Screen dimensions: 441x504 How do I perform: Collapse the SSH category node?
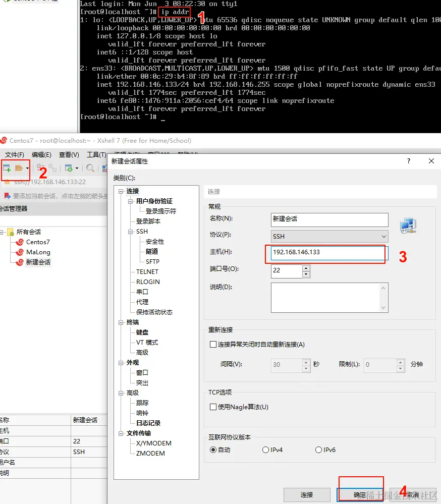click(x=131, y=232)
